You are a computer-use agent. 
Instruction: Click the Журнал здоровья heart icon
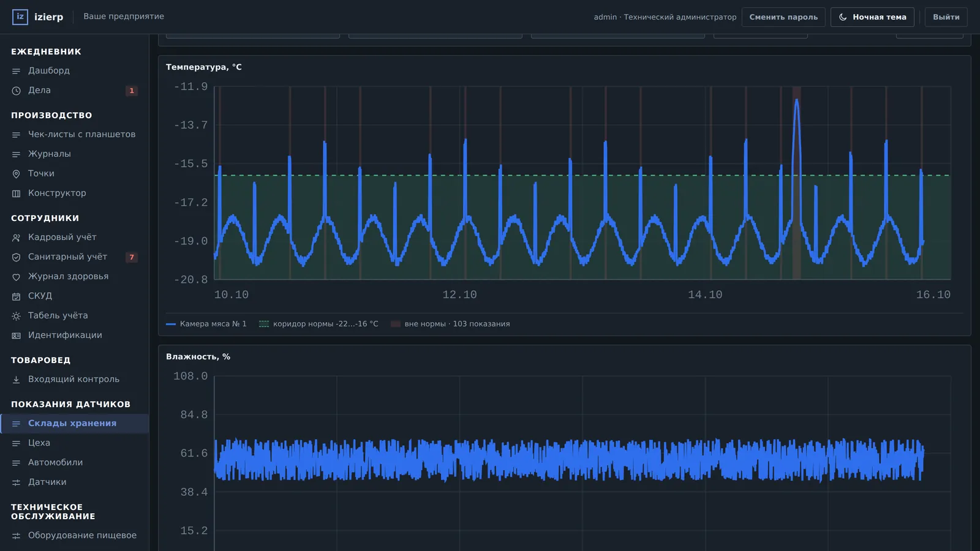(17, 277)
